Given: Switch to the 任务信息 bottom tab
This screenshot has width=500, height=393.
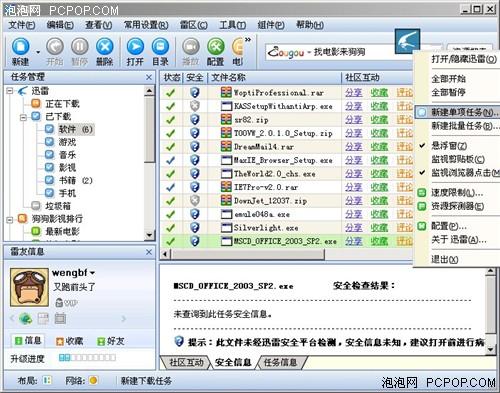Looking at the screenshot, I should coord(280,363).
